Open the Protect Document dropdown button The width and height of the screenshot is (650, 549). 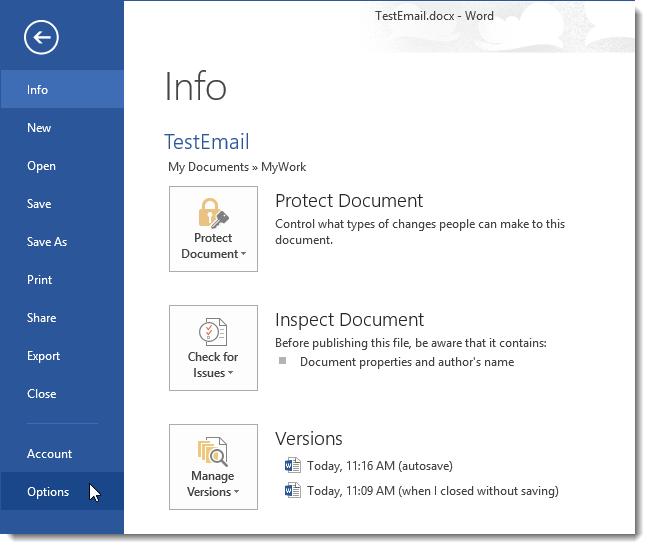coord(213,229)
